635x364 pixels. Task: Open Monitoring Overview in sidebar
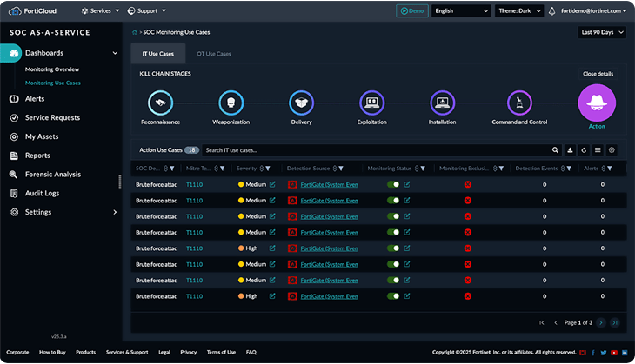[x=52, y=69]
